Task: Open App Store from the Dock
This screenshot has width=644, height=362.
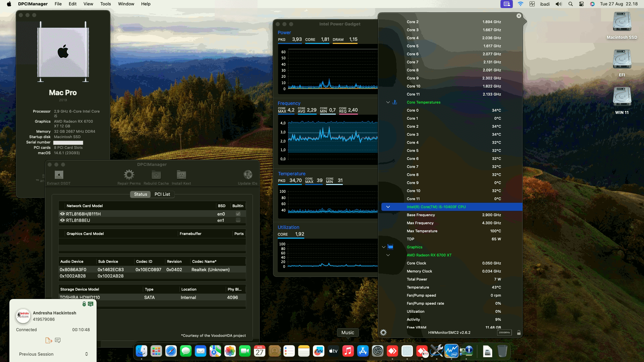Action: tap(363, 351)
